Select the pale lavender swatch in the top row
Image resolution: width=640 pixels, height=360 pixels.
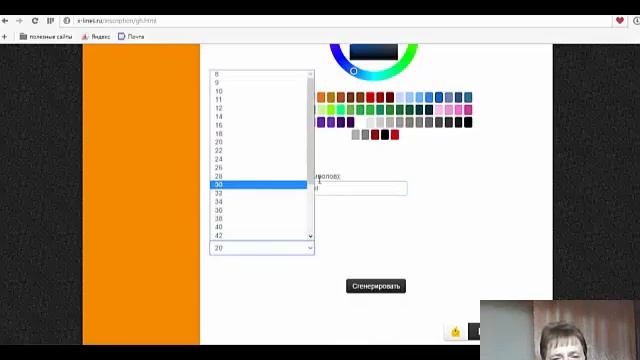pyautogui.click(x=400, y=97)
